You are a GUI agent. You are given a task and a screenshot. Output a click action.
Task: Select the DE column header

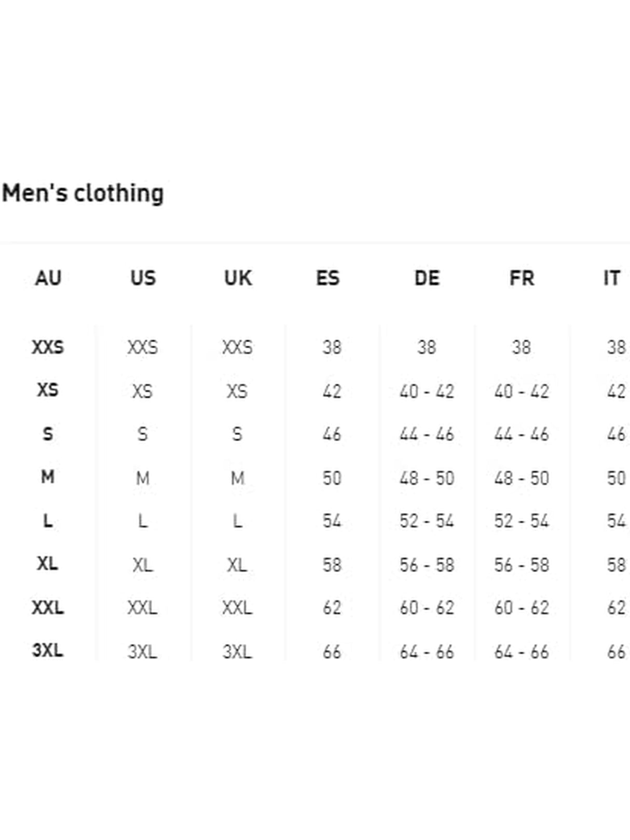(x=427, y=278)
